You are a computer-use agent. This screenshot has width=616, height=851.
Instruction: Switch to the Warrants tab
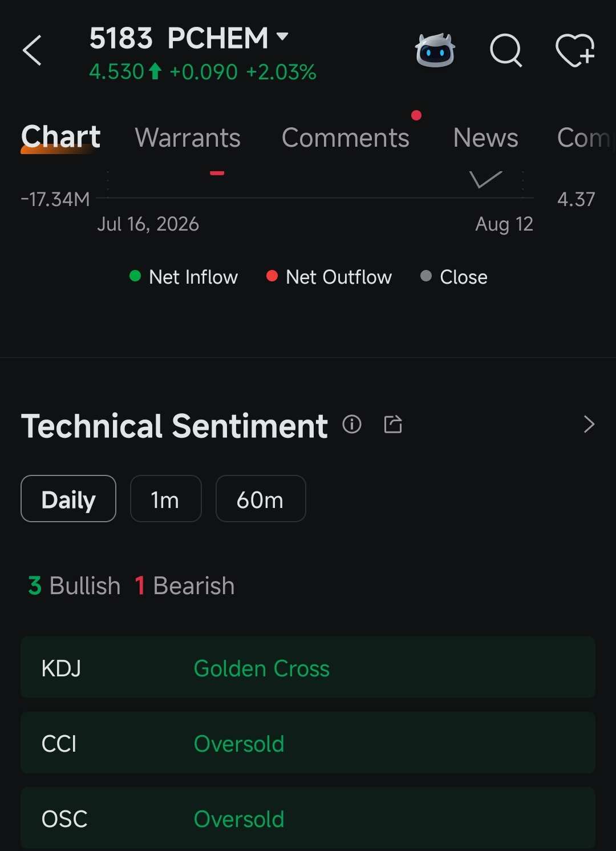(x=188, y=138)
